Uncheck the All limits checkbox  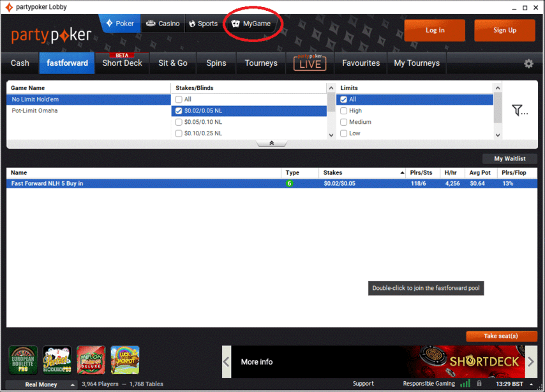click(x=343, y=100)
